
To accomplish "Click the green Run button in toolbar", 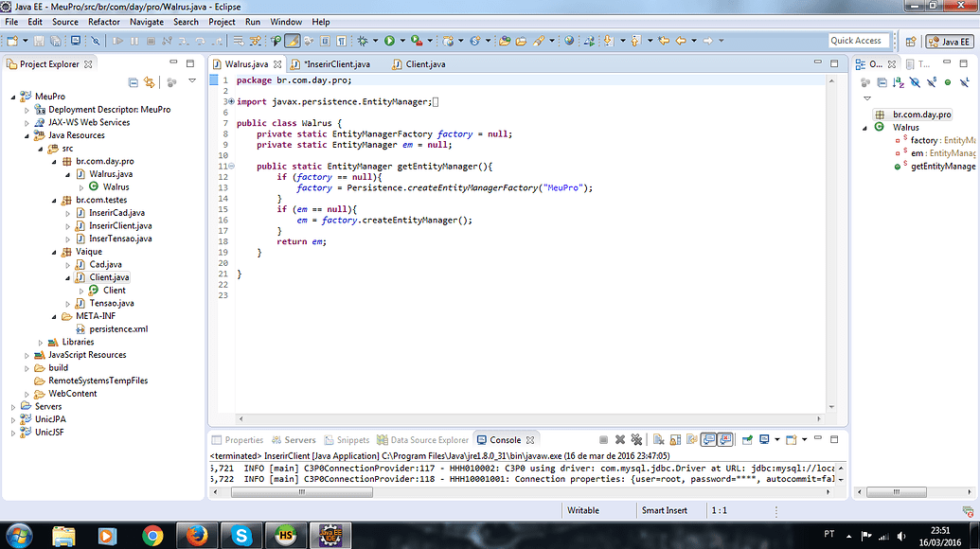I will tap(388, 41).
